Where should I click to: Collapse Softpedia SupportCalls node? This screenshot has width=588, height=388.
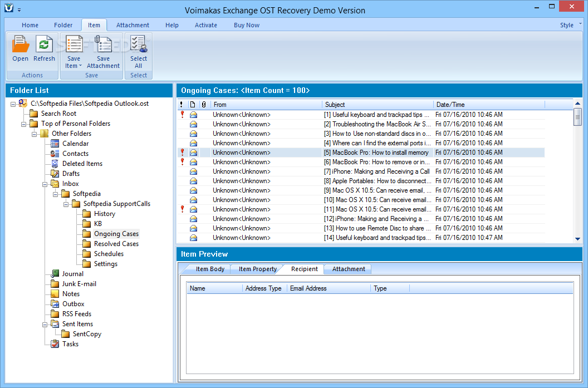click(x=66, y=204)
